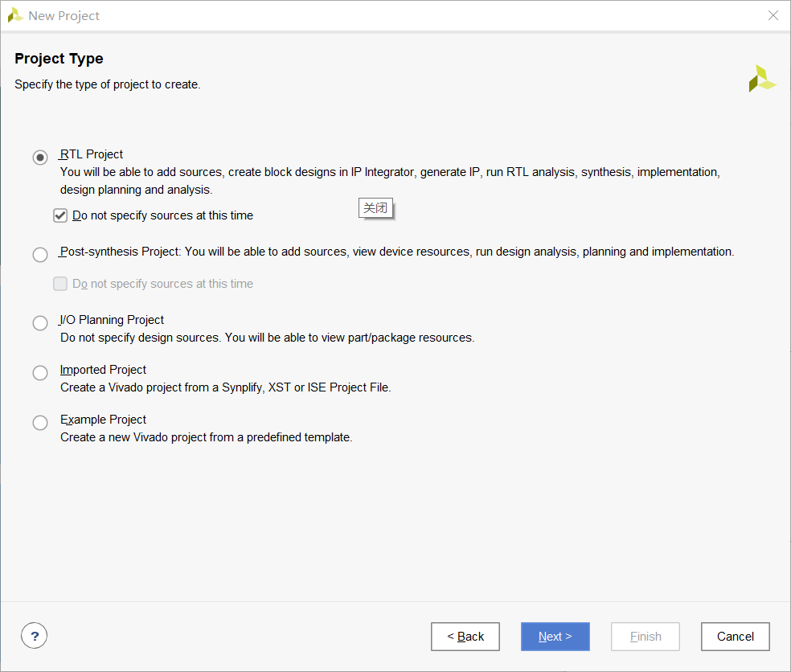Click the disabled Finish button
This screenshot has height=672, width=791.
tap(646, 637)
